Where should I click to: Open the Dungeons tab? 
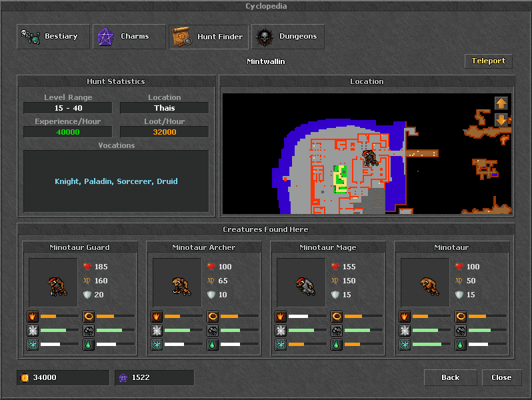click(x=288, y=37)
